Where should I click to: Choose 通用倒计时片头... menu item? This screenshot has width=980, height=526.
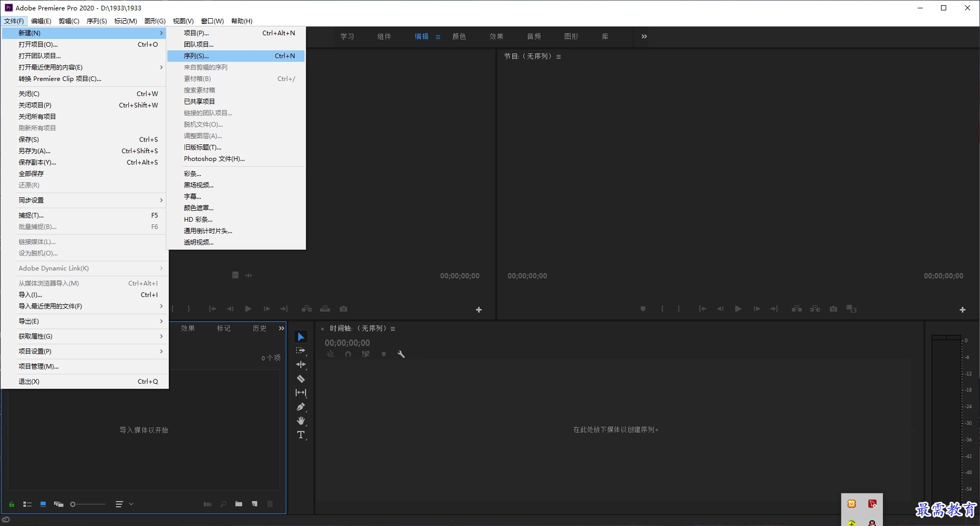[236, 231]
